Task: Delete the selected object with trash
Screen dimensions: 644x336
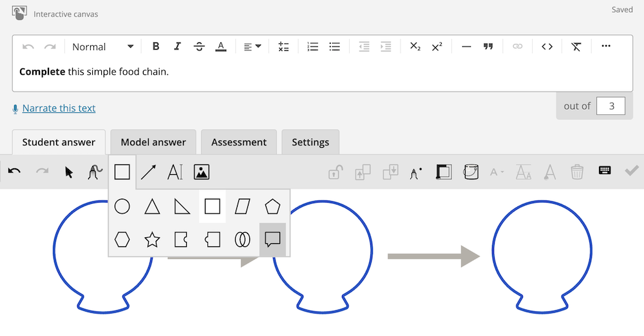Action: [x=576, y=172]
